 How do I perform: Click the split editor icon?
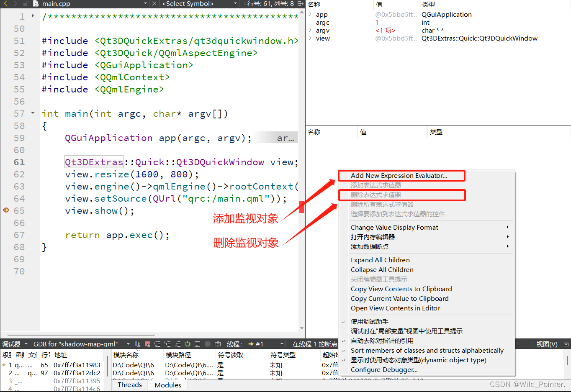point(301,3)
